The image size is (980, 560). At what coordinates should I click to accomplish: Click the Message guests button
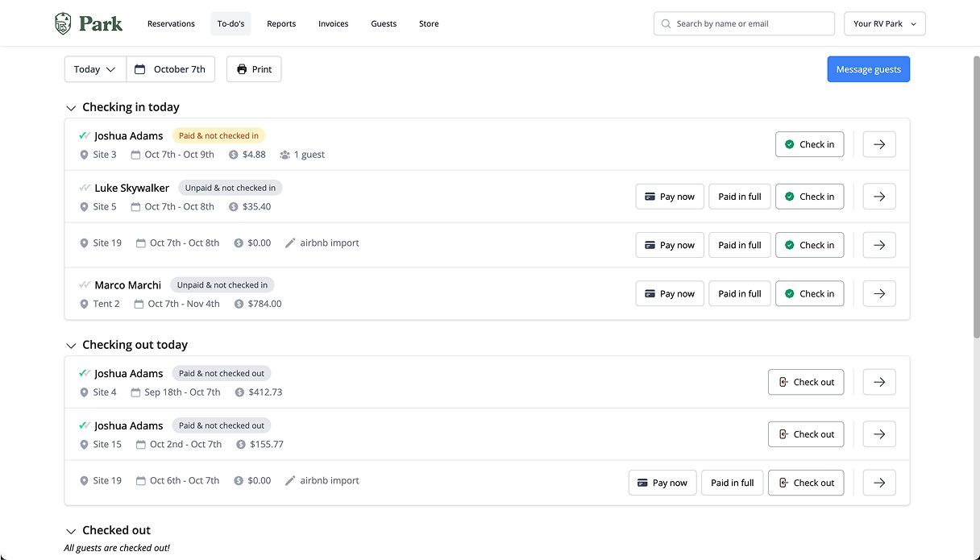[868, 69]
